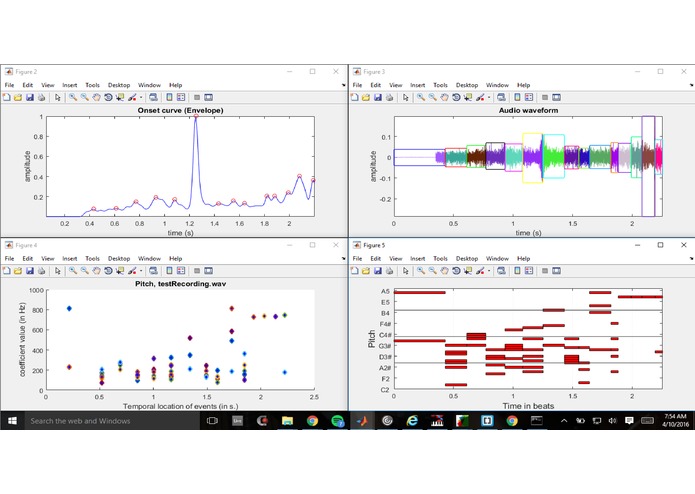
Task: Open brush color dropdown arrow in Figure 3
Action: (489, 97)
